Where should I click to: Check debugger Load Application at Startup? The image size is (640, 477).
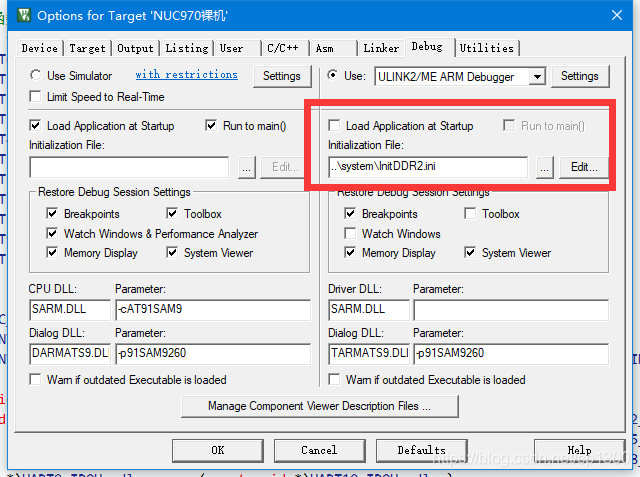(334, 125)
